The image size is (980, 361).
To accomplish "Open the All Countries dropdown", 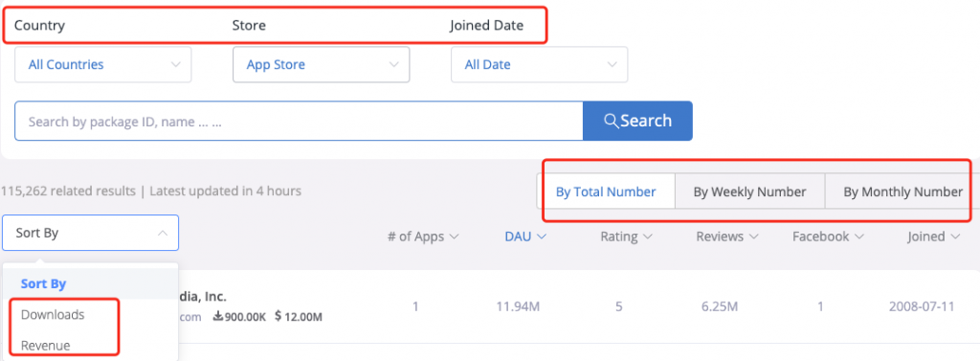I will [x=103, y=64].
